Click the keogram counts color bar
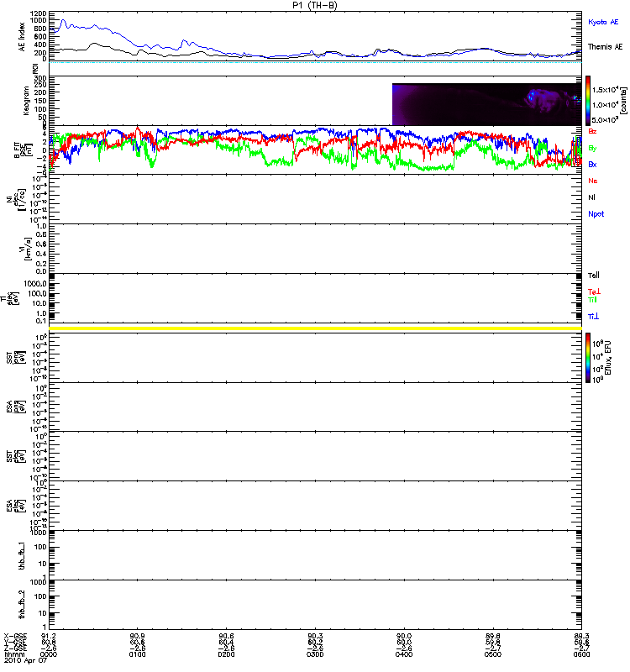The height and width of the screenshot is (672, 630). [588, 101]
